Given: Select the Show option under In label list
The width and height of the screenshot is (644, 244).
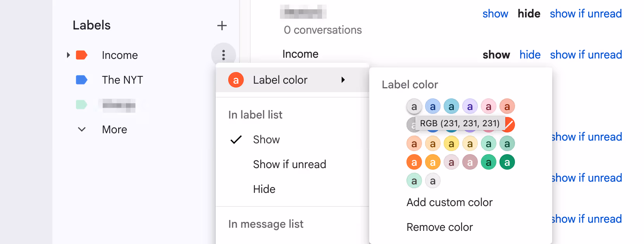Looking at the screenshot, I should click(x=266, y=139).
